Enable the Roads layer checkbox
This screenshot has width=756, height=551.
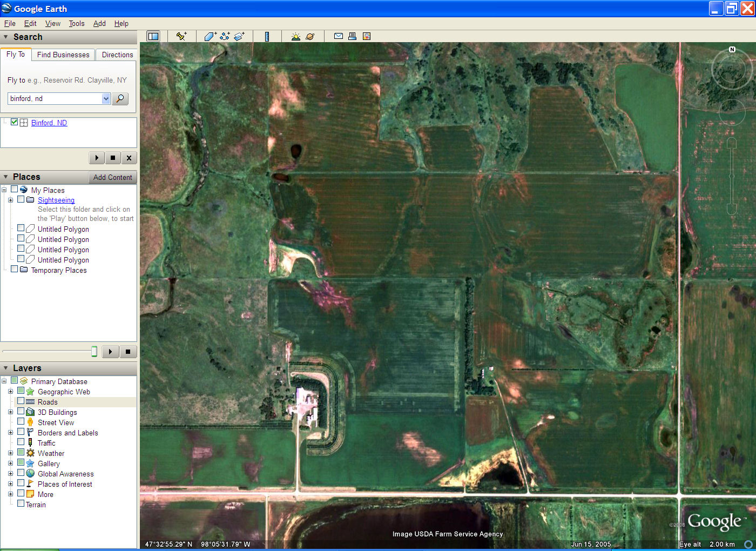pos(21,401)
